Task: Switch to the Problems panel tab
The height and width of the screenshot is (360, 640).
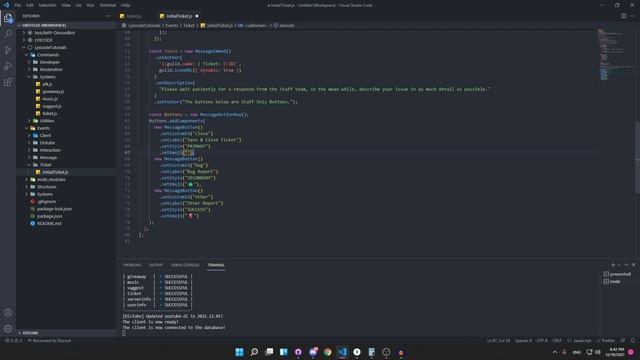Action: (132, 265)
